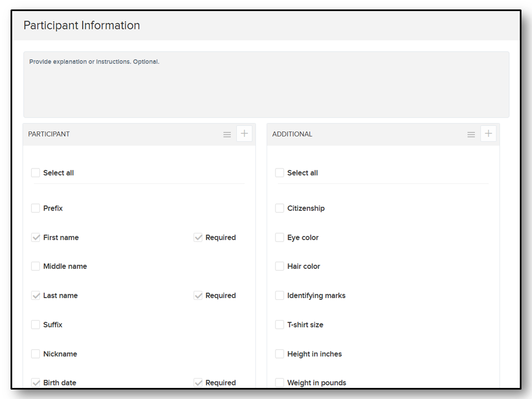Click the ADDITIONAL section title
Screen dimensions: 532x399
tap(292, 134)
